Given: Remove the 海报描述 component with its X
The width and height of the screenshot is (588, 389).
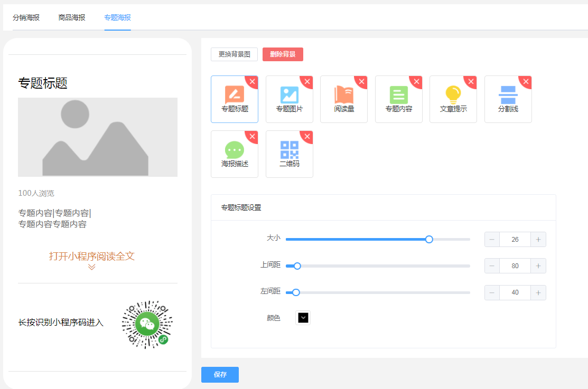Looking at the screenshot, I should (253, 136).
